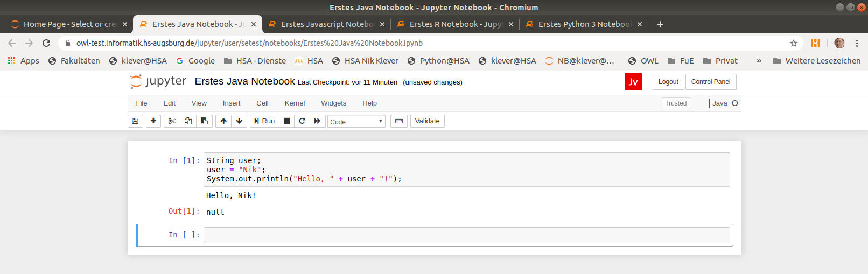The height and width of the screenshot is (274, 868).
Task: Close the Erstes Java Notebook tab
Action: (254, 24)
